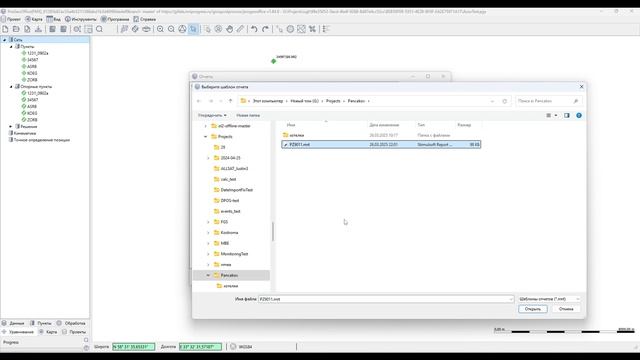Click the latitude coordinate field

(133, 347)
